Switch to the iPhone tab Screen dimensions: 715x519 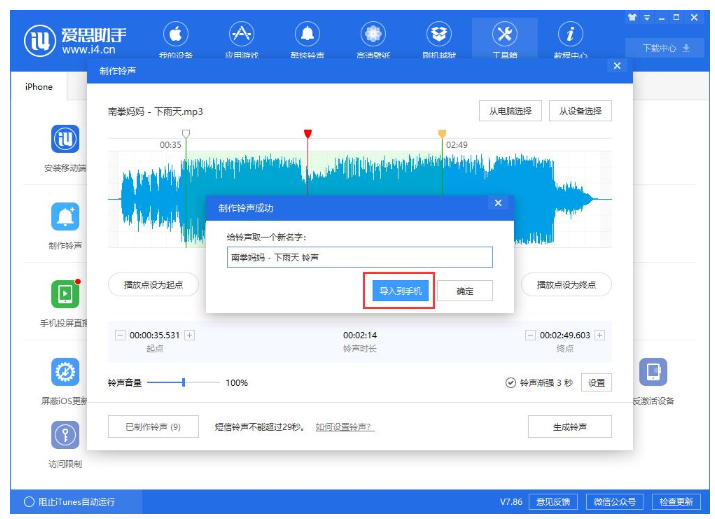point(39,87)
